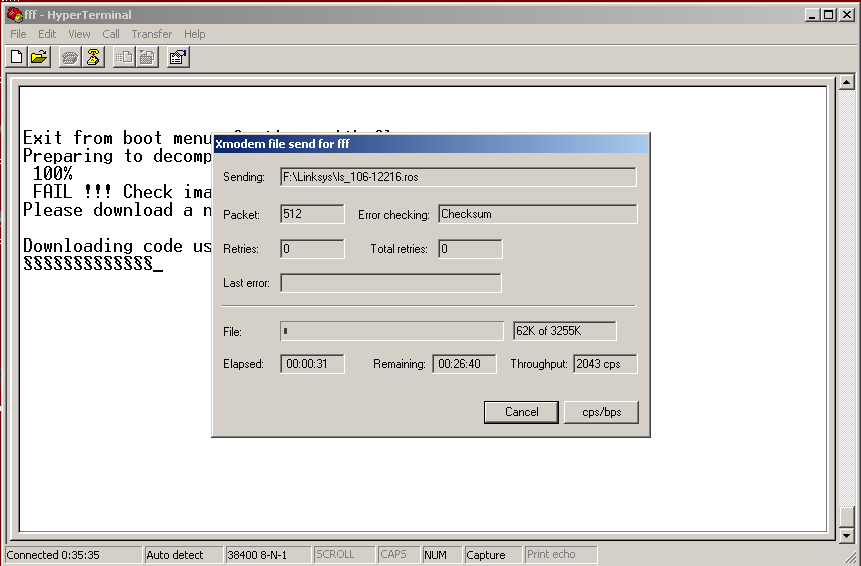861x566 pixels.
Task: Click the Call (connect) phone icon
Action: [x=70, y=57]
